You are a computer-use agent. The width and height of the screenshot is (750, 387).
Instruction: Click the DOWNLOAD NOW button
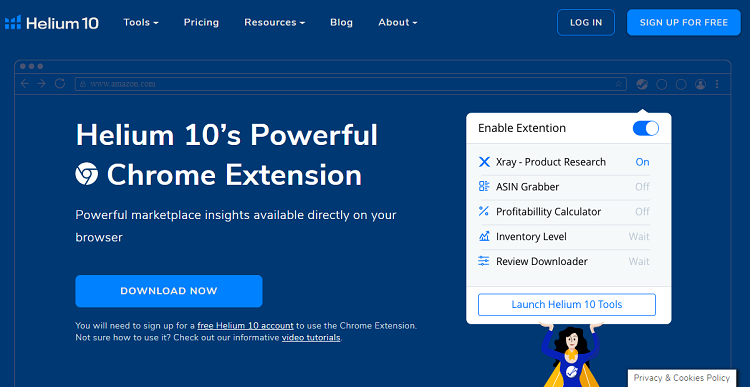169,291
